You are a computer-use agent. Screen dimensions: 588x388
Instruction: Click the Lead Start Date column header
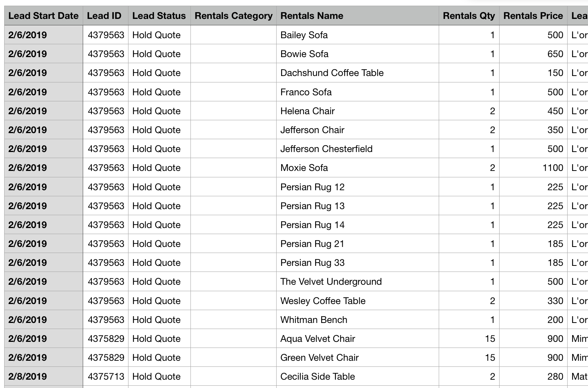(x=43, y=16)
